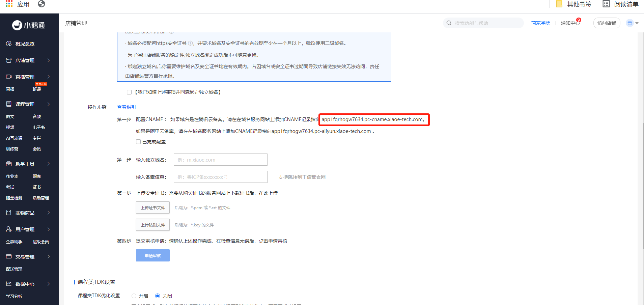Expand the 直播管理 sidebar chevron
The height and width of the screenshot is (305, 644).
pos(49,77)
